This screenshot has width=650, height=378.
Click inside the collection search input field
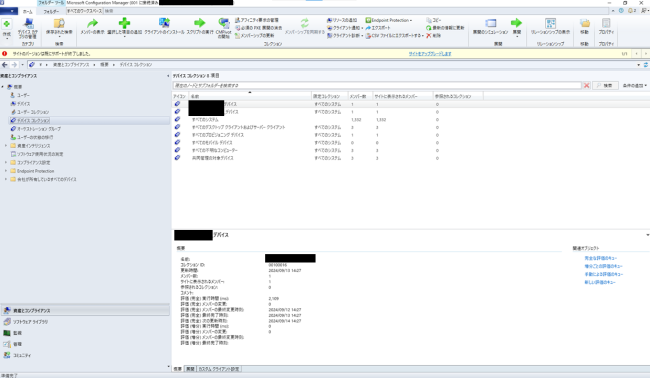tap(376, 85)
